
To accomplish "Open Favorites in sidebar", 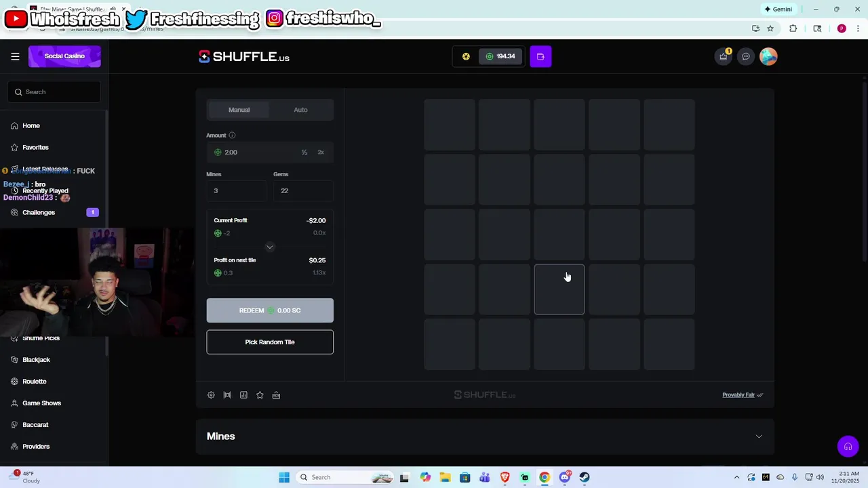I will pyautogui.click(x=35, y=148).
